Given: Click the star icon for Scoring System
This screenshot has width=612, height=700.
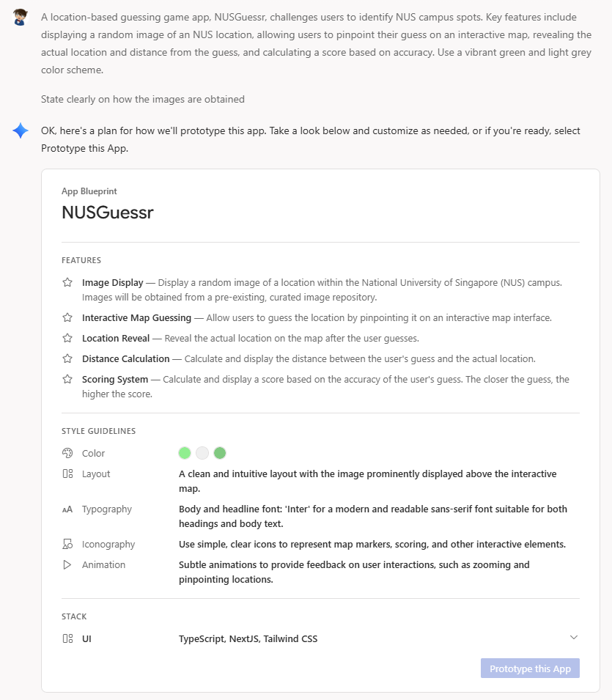Looking at the screenshot, I should pyautogui.click(x=67, y=380).
